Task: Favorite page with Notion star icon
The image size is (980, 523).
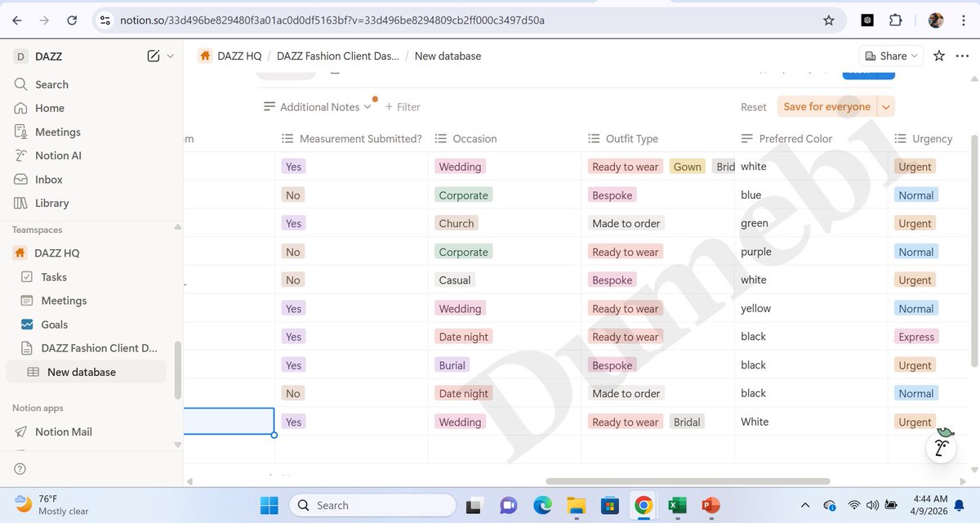Action: 939,56
